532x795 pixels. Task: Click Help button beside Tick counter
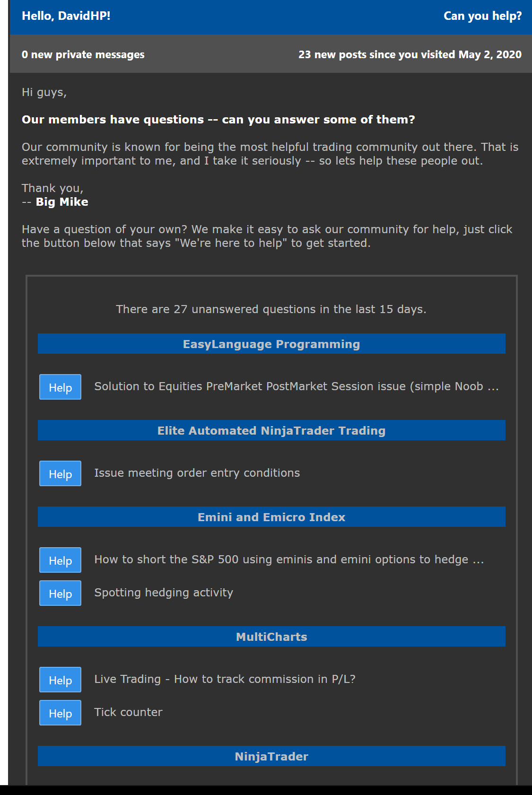[60, 713]
